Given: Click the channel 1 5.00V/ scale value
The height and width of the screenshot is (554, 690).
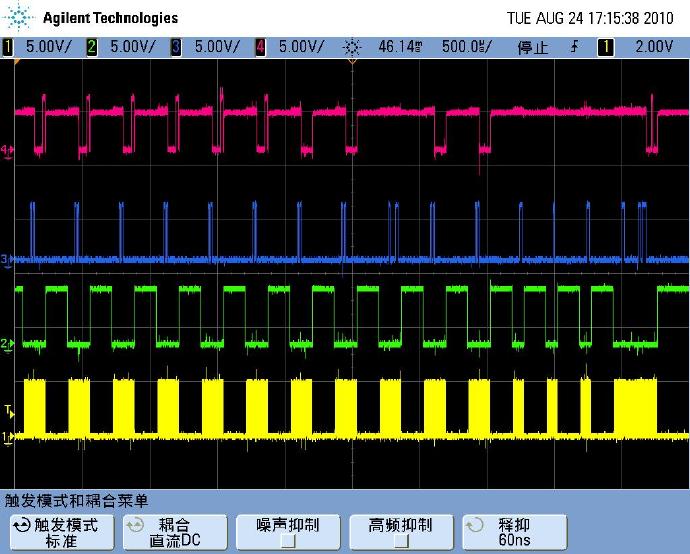Looking at the screenshot, I should 48,47.
